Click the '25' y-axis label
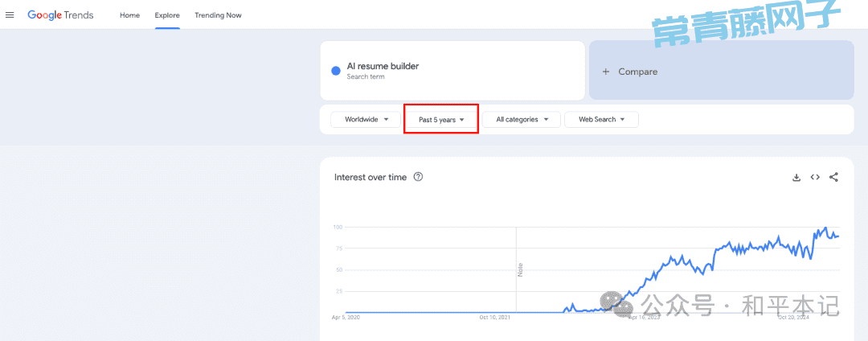This screenshot has width=868, height=341. pyautogui.click(x=339, y=291)
